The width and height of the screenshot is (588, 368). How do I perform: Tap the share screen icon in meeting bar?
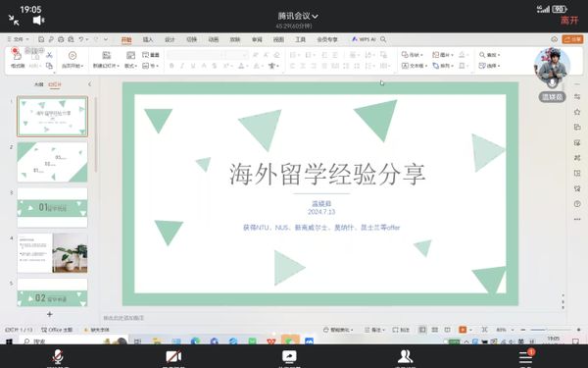click(289, 356)
